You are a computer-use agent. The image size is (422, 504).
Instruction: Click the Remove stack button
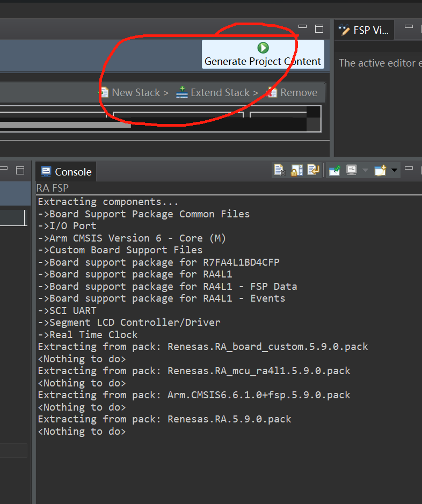pyautogui.click(x=292, y=92)
